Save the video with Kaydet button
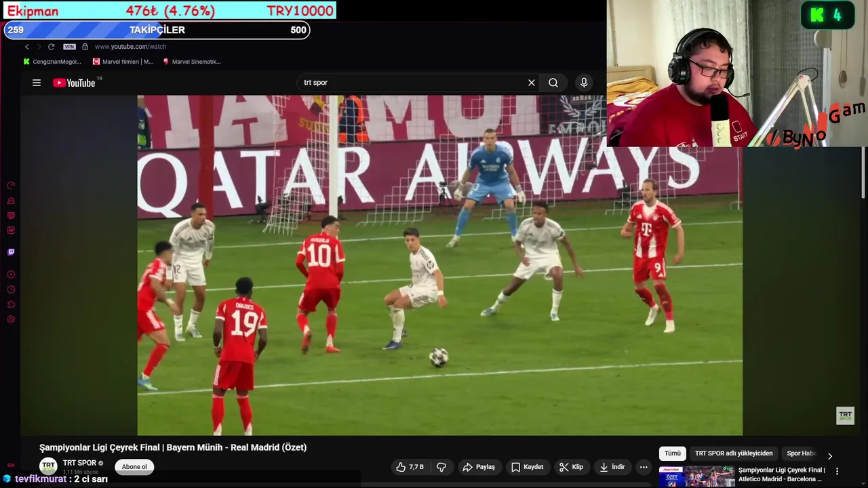The width and height of the screenshot is (868, 488). pos(527,467)
